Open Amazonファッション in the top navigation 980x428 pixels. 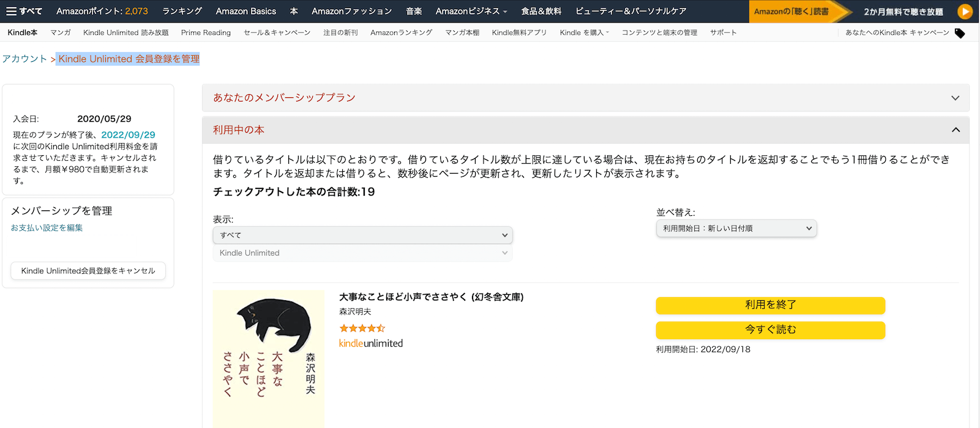pos(351,11)
